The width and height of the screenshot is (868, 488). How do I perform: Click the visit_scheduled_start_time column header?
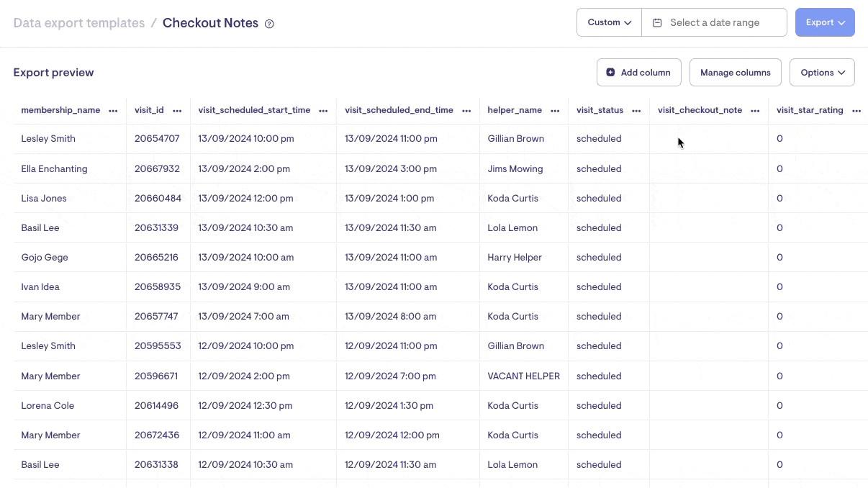point(254,110)
